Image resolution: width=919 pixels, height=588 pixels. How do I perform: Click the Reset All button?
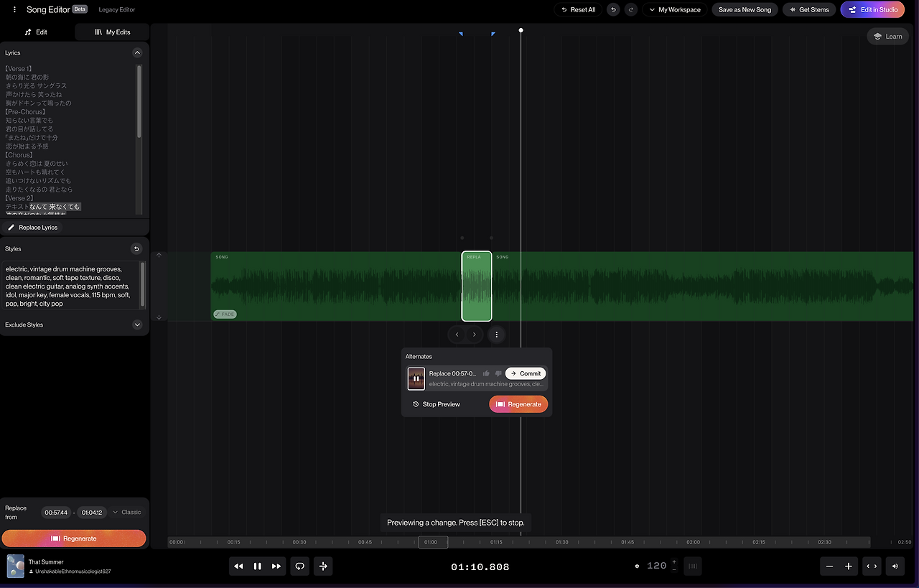pyautogui.click(x=578, y=10)
